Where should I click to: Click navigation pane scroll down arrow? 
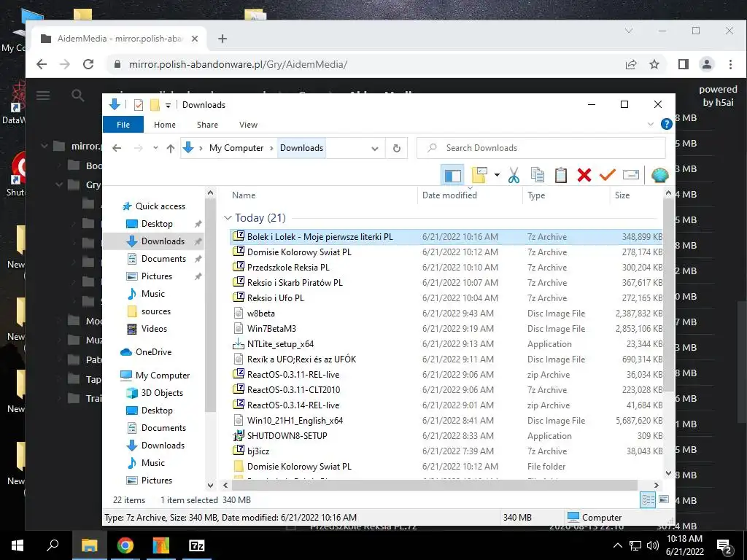tap(210, 485)
